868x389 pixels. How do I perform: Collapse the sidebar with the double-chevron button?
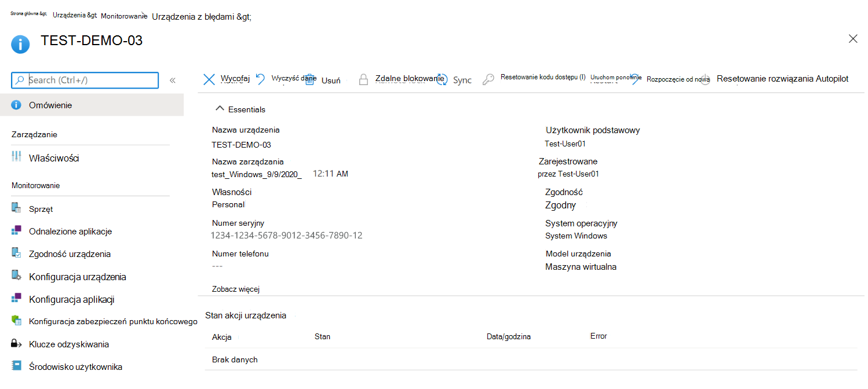172,80
